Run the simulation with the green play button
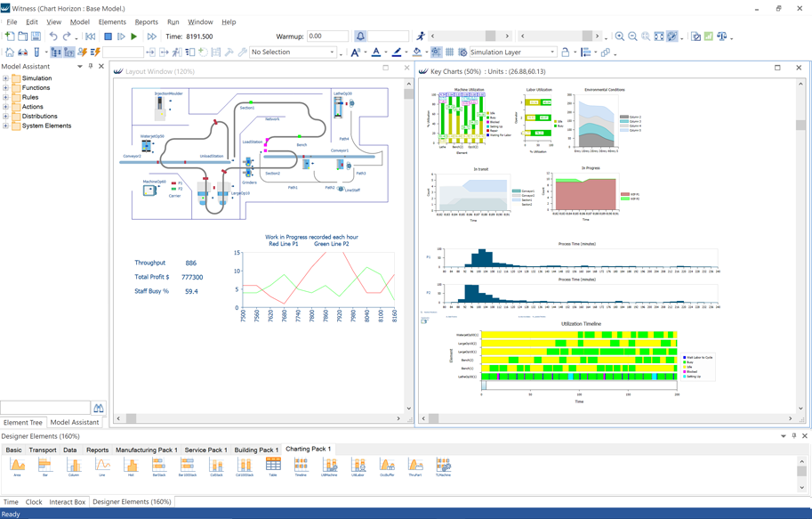The height and width of the screenshot is (519, 812). click(x=134, y=36)
